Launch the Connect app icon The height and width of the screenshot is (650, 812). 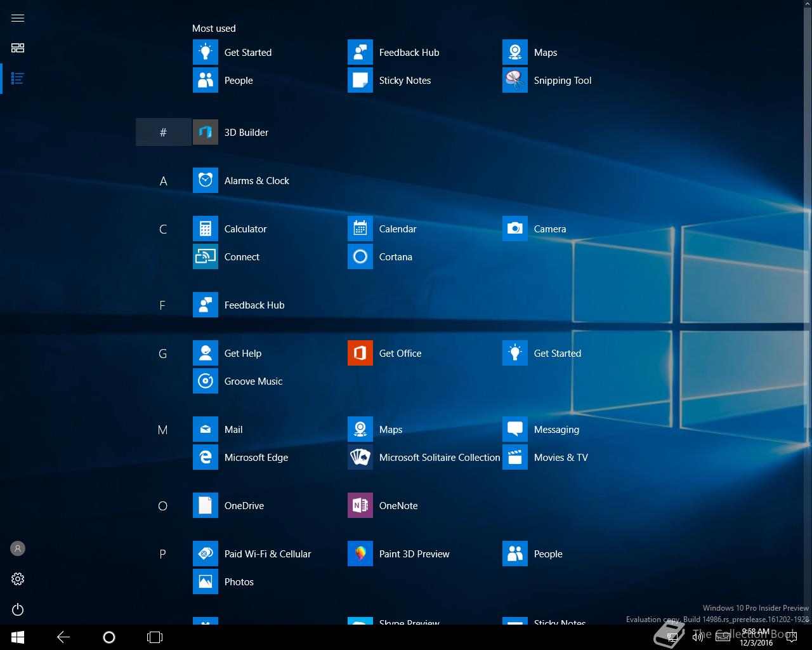(206, 256)
